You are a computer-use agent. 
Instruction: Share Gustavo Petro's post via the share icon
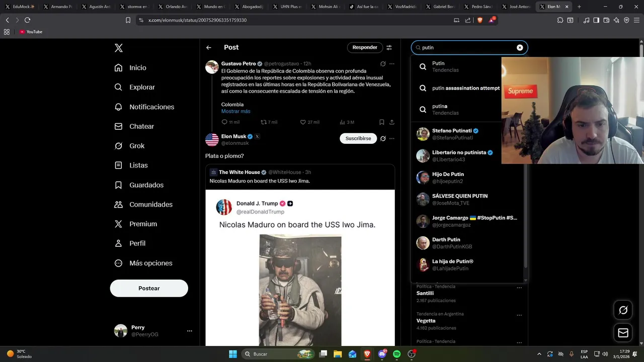click(x=392, y=122)
